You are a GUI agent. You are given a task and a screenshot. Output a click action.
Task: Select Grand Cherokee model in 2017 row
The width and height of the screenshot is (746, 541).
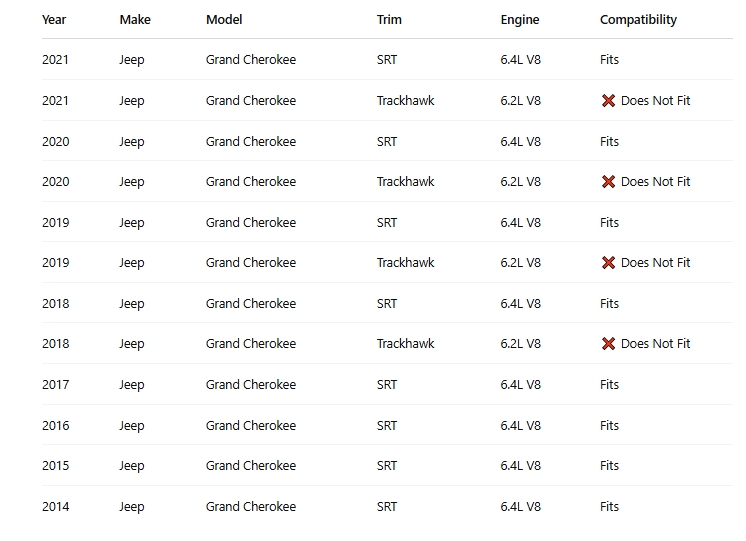pyautogui.click(x=251, y=384)
